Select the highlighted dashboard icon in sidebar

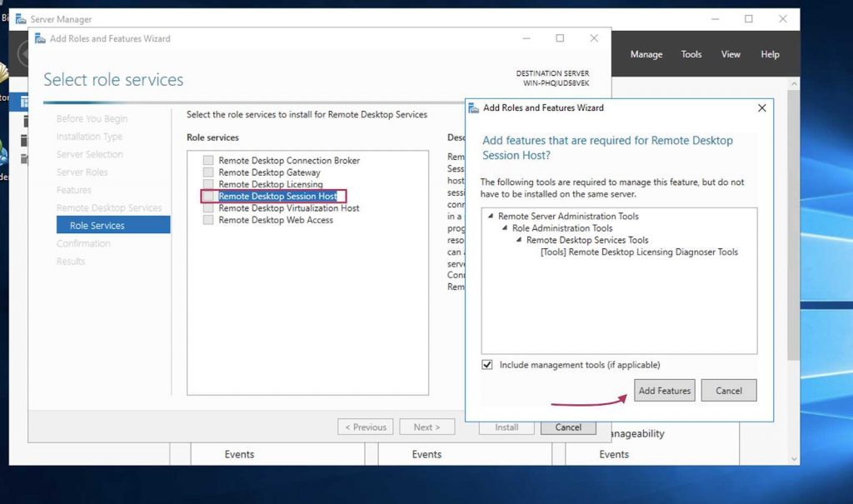click(24, 101)
